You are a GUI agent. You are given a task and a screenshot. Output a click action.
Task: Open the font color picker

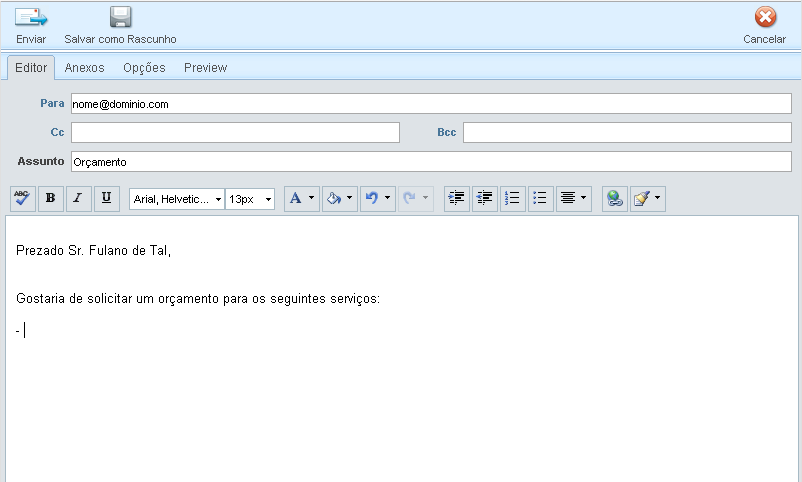(x=301, y=198)
